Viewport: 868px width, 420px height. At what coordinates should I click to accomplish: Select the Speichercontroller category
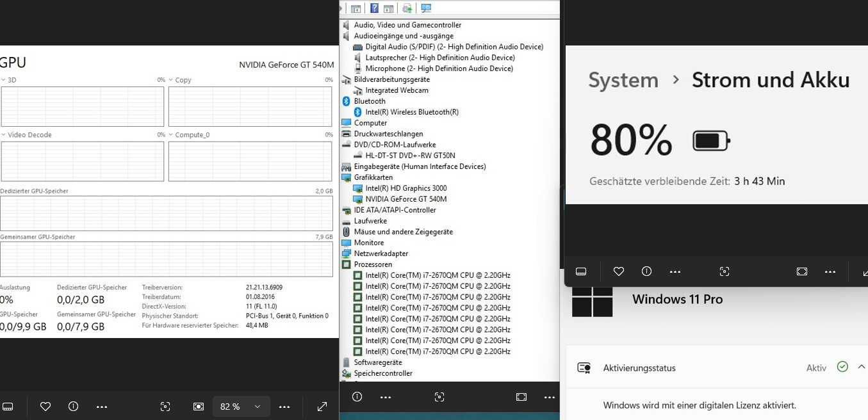point(383,373)
